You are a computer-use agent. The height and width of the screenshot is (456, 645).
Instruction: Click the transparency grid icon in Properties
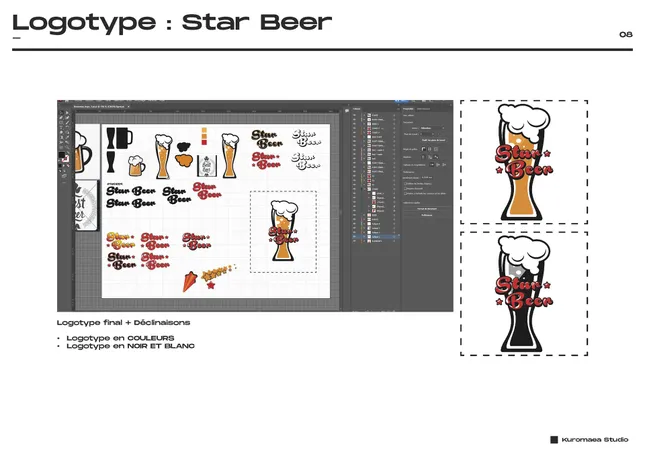[x=437, y=148]
